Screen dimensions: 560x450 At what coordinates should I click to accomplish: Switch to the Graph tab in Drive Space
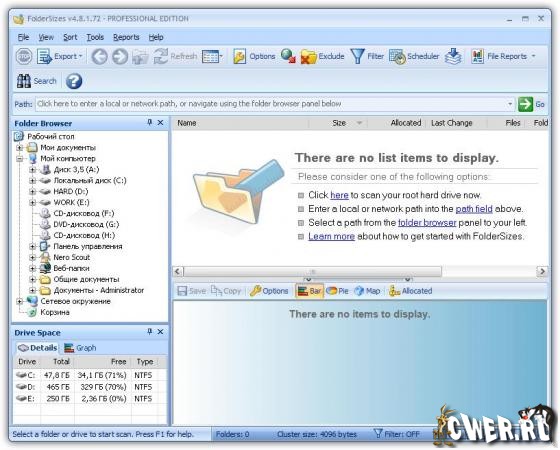coord(80,348)
